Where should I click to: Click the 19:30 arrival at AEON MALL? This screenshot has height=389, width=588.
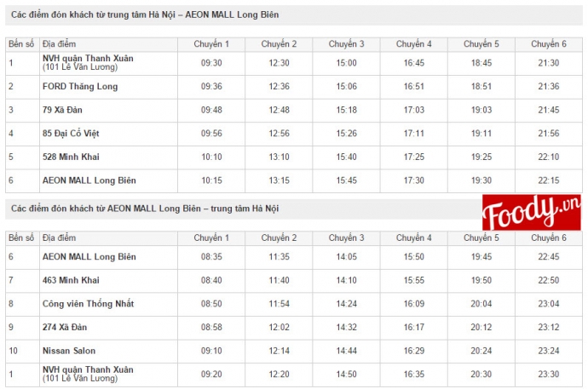(481, 180)
